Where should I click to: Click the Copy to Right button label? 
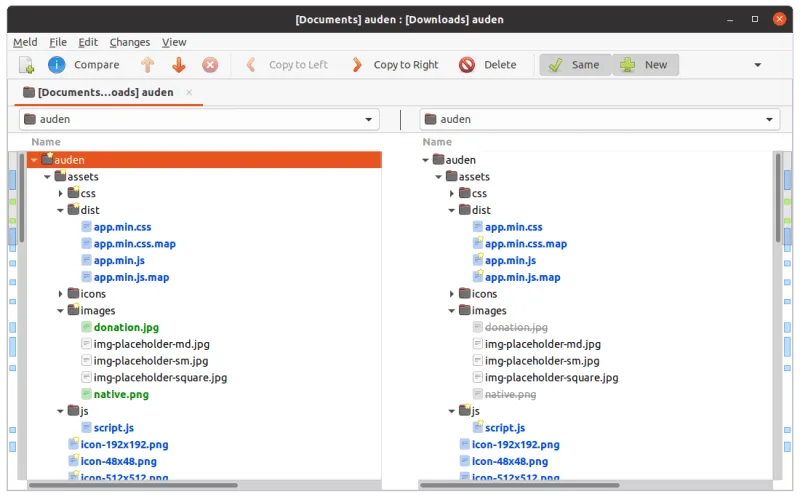click(406, 65)
